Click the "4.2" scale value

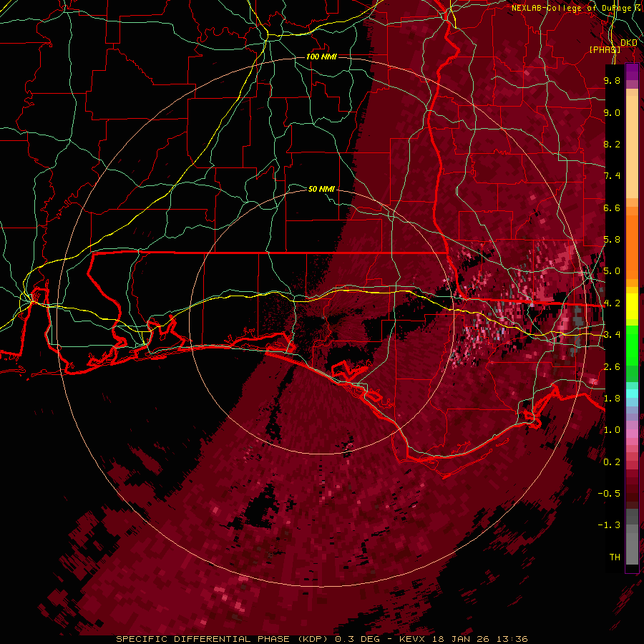coord(612,303)
